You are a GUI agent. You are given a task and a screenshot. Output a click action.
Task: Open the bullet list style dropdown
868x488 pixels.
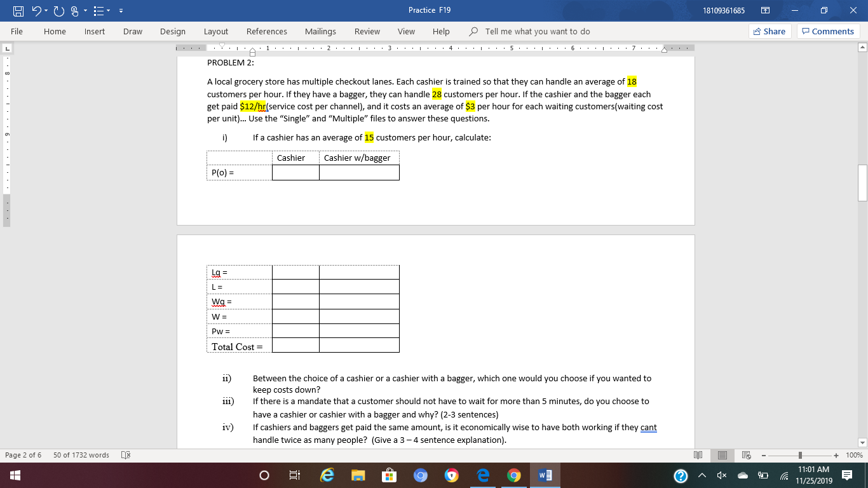pyautogui.click(x=108, y=10)
